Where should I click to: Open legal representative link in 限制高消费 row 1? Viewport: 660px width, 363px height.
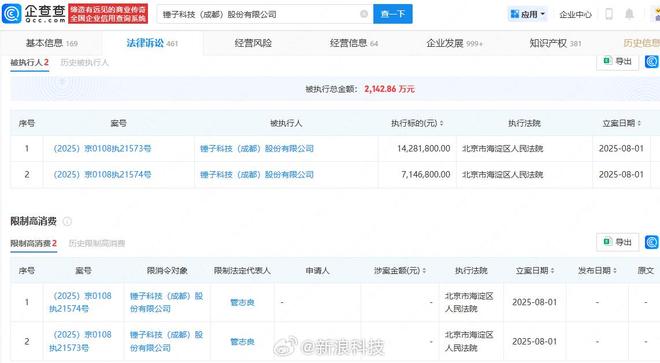242,302
